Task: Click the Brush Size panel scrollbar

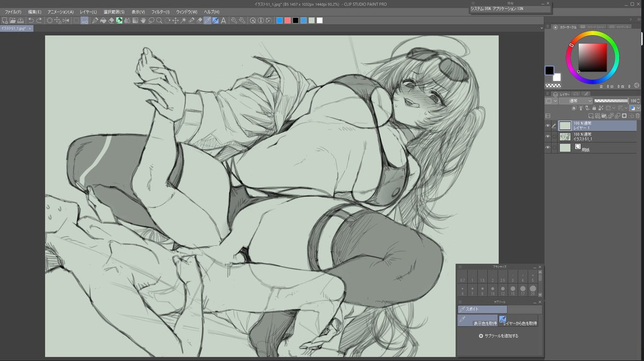Action: coord(540,284)
